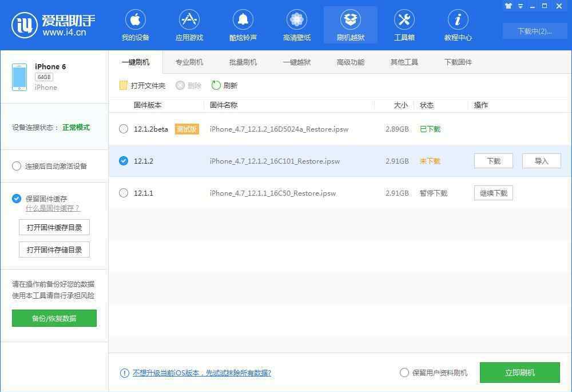Screen dimensions: 572x392
Task: Click 正常模式 connection status text
Action: click(76, 128)
